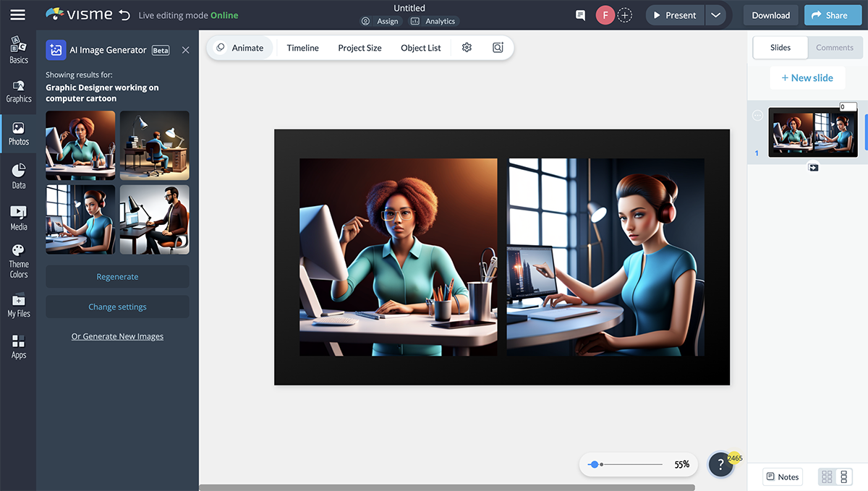
Task: Click Change settings button
Action: tap(117, 307)
